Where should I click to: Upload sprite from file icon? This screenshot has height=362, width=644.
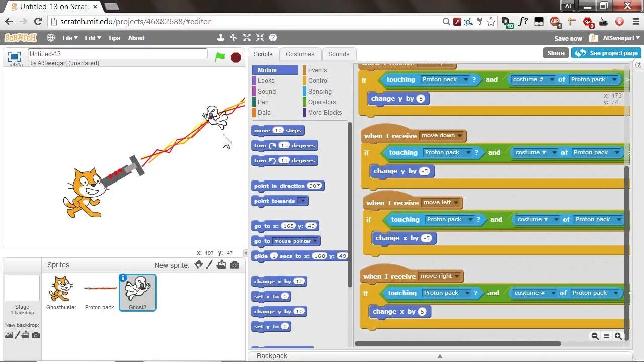coord(221,265)
